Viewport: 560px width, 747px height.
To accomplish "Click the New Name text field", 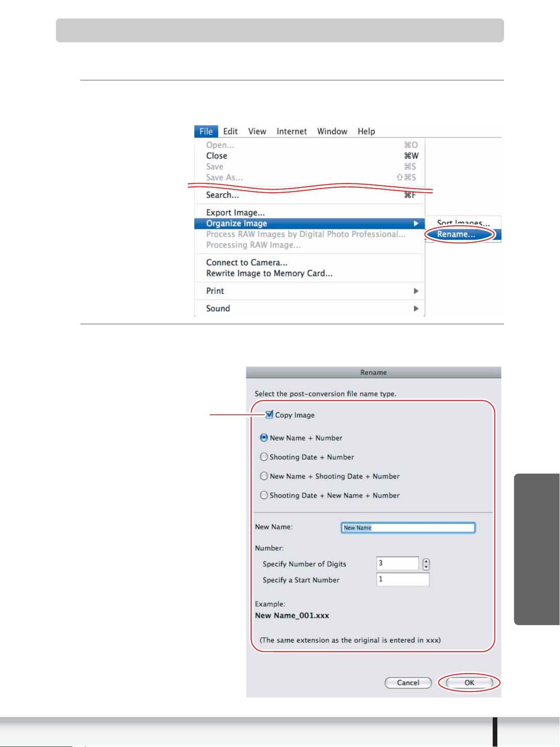I will click(408, 528).
